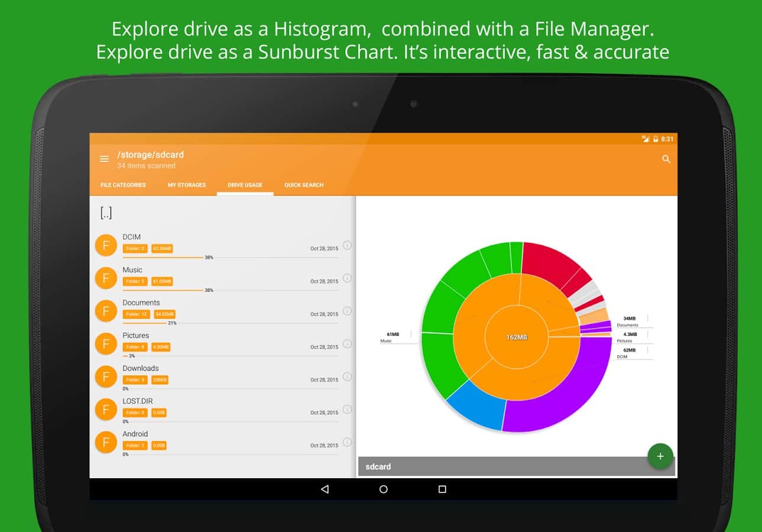Open the My Storages tab

[187, 185]
